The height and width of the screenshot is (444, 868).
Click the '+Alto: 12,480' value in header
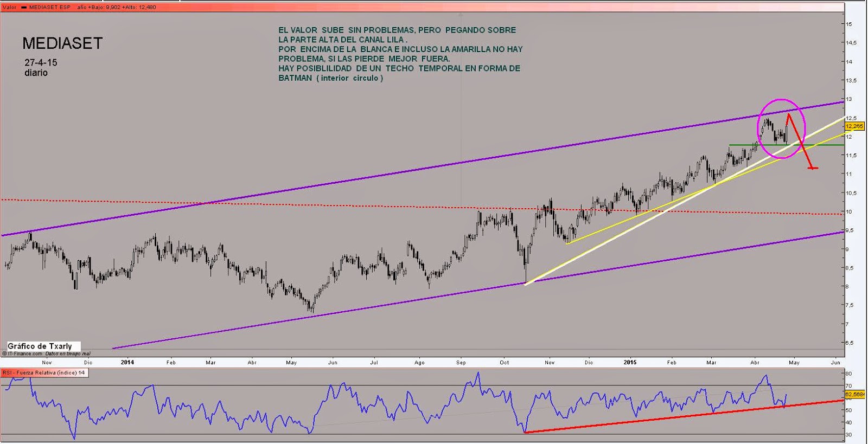click(138, 7)
